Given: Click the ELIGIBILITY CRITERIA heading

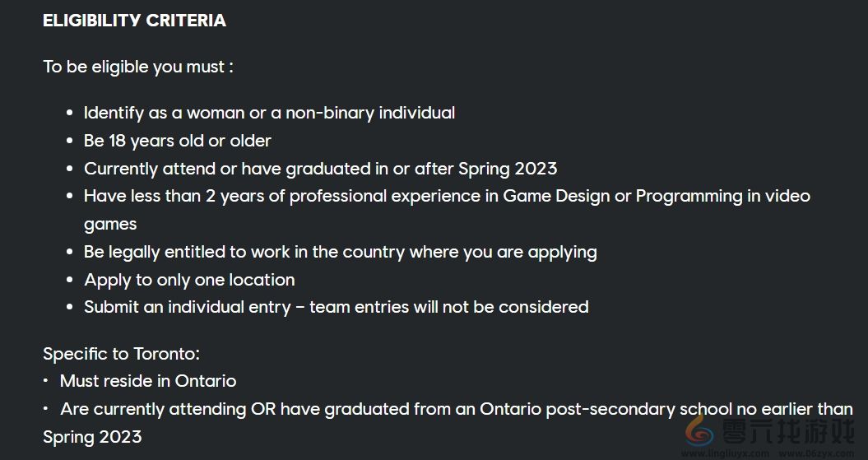Looking at the screenshot, I should pos(134,21).
